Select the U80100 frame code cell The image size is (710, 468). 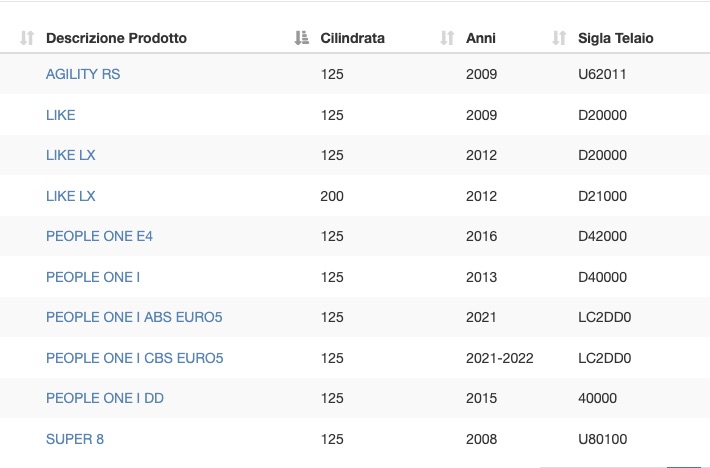(602, 439)
